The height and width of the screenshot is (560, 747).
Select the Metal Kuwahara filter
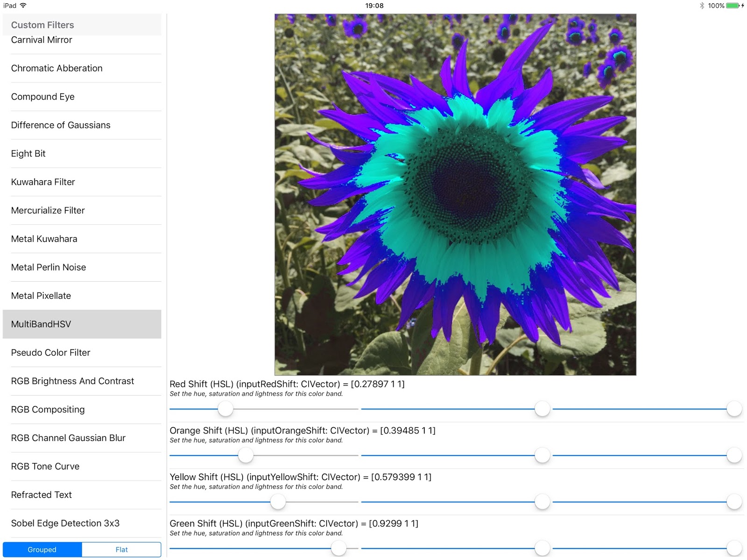(43, 239)
